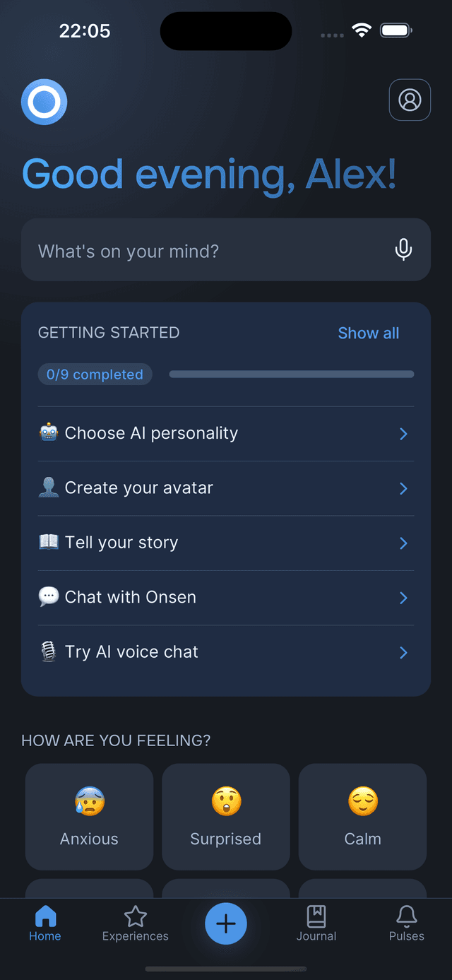
Task: Select the Anxious mood option
Action: pos(89,817)
